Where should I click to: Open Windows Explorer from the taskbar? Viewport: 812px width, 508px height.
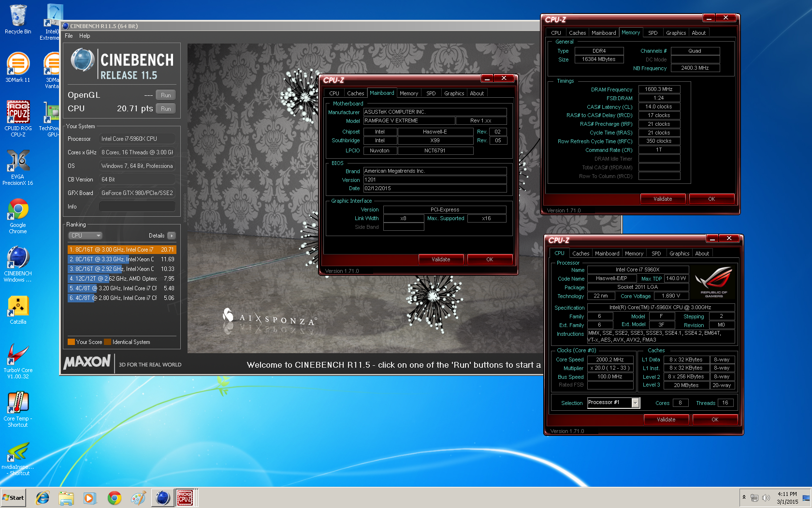coord(66,498)
